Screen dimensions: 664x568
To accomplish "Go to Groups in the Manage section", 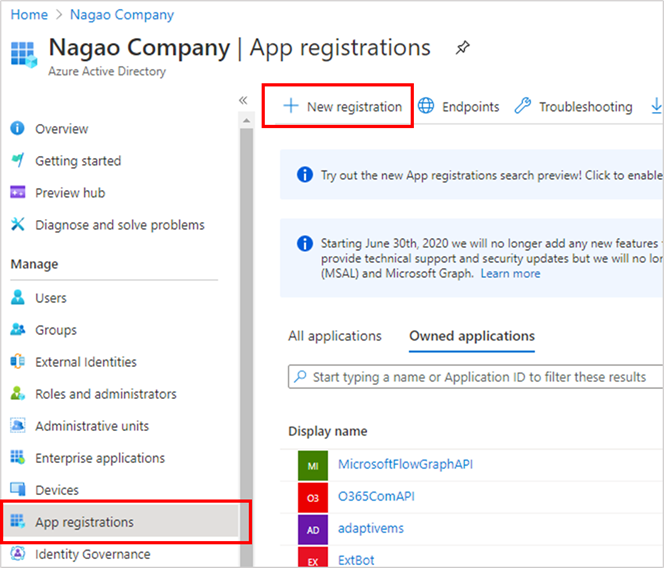I will (56, 330).
